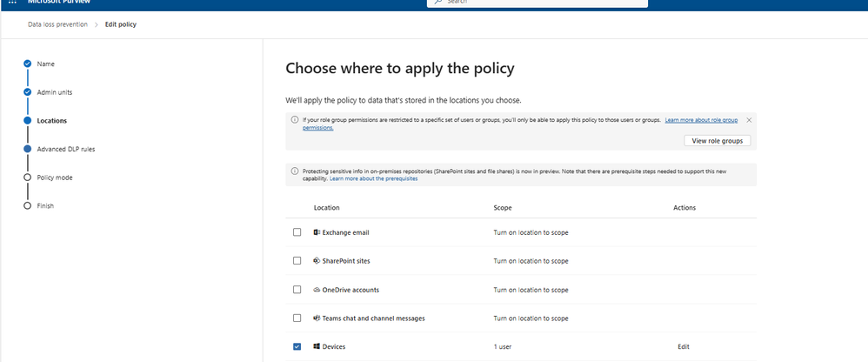This screenshot has width=868, height=362.
Task: Click the Teams chat icon
Action: coord(317,318)
